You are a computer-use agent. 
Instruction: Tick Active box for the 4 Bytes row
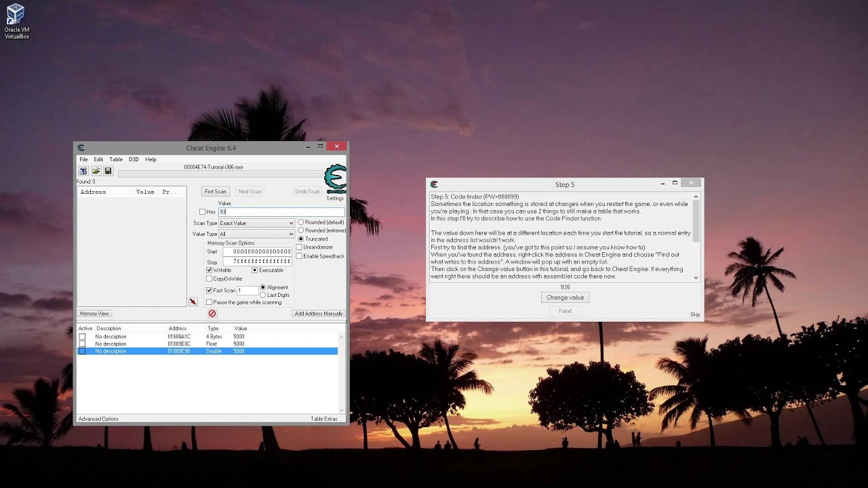tap(82, 336)
